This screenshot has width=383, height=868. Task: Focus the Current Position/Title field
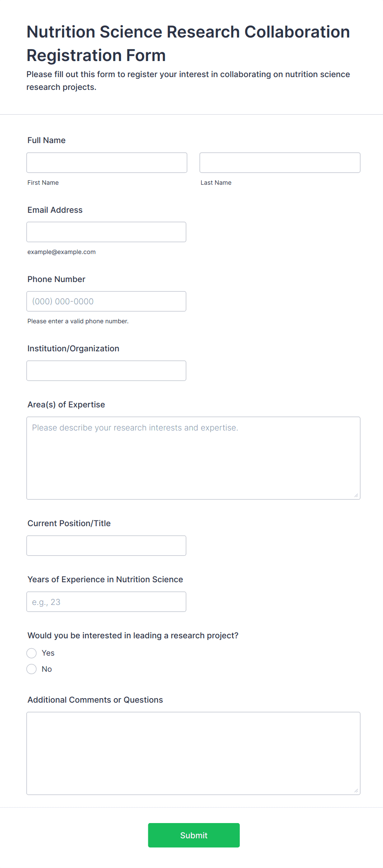106,545
